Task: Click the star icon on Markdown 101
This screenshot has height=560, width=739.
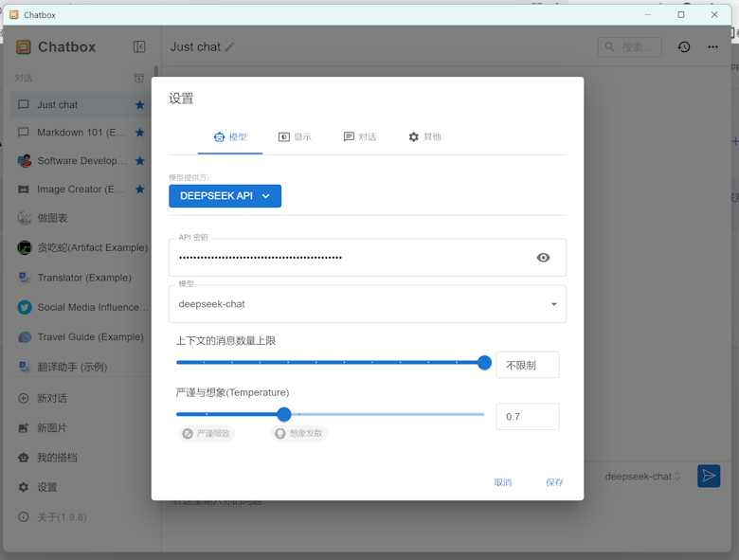Action: (x=139, y=133)
